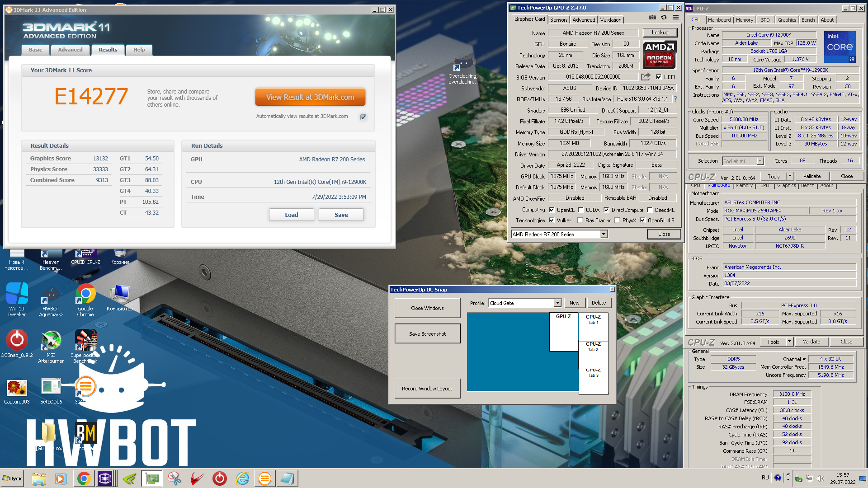Open GPU-Z hamburger menu icon
Viewport: 868px width, 488px height.
coord(675,17)
